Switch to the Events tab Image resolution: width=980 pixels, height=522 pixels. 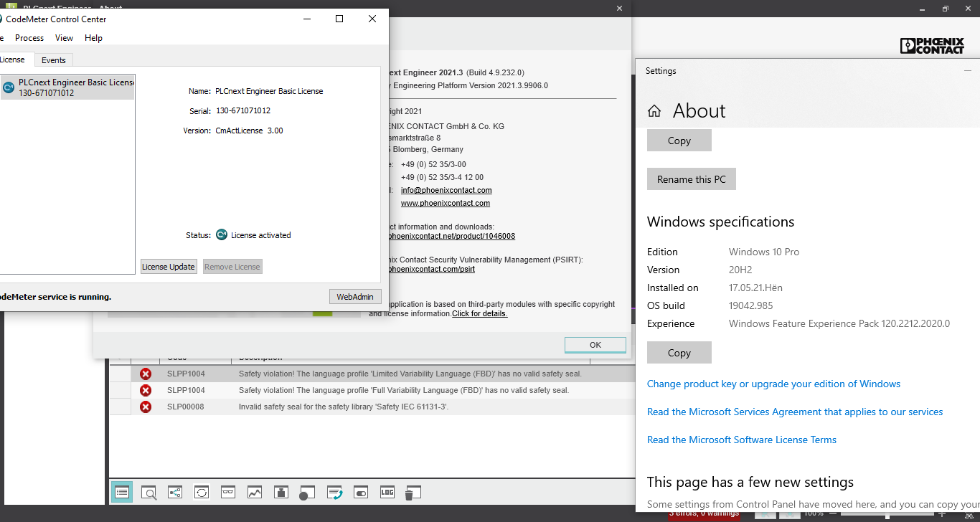(x=53, y=60)
